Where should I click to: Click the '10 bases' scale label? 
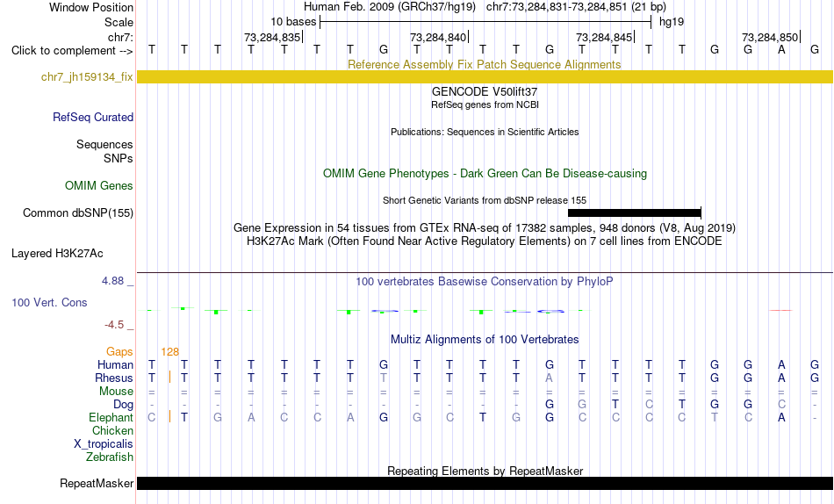point(293,22)
